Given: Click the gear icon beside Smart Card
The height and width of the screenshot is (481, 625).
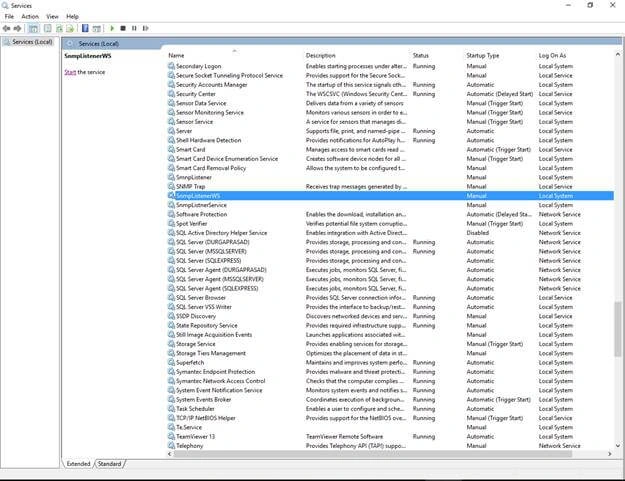Looking at the screenshot, I should [171, 149].
